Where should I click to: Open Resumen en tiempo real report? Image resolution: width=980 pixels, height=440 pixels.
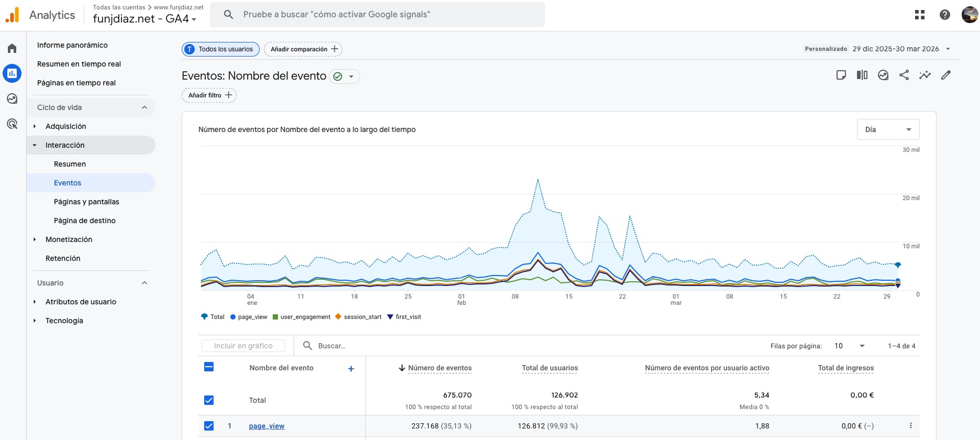point(79,64)
